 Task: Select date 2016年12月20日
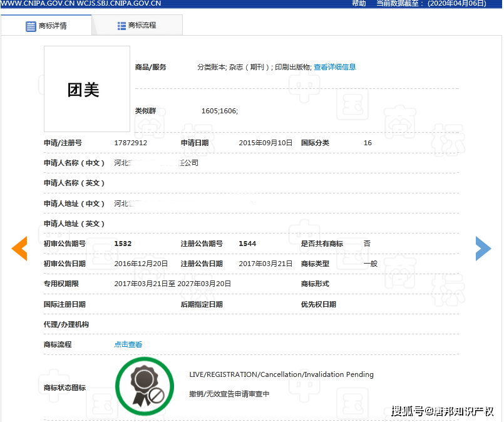coord(141,264)
